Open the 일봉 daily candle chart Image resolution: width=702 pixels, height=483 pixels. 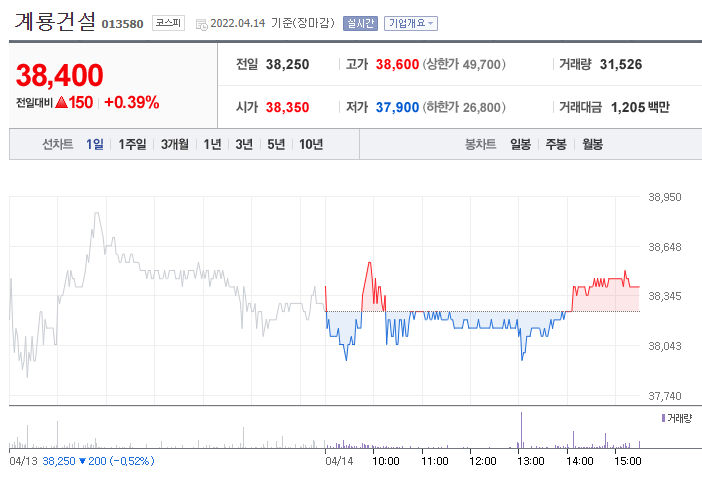pyautogui.click(x=520, y=144)
